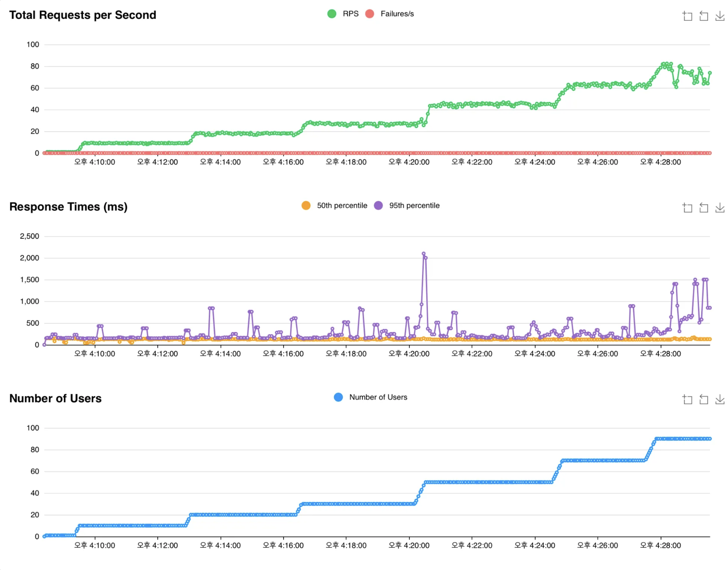Click green RPS legend color dot
The height and width of the screenshot is (570, 728).
(332, 14)
